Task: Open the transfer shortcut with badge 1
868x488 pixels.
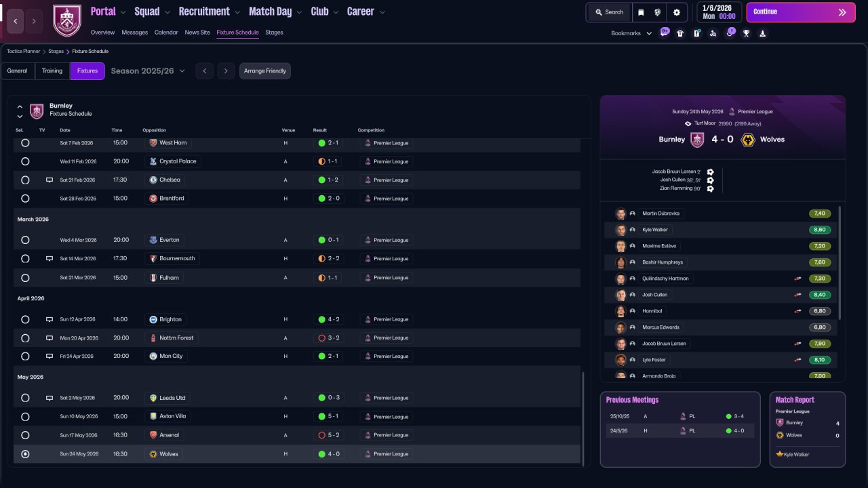Action: [730, 33]
